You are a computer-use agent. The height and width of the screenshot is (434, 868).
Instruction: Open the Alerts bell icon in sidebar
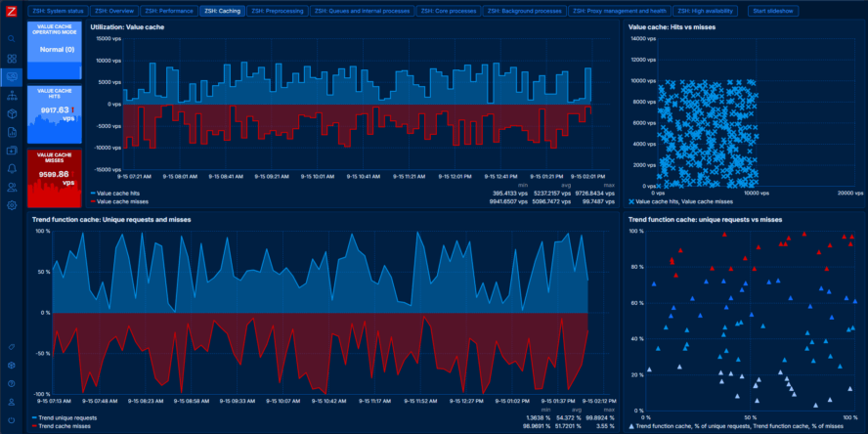click(x=12, y=169)
